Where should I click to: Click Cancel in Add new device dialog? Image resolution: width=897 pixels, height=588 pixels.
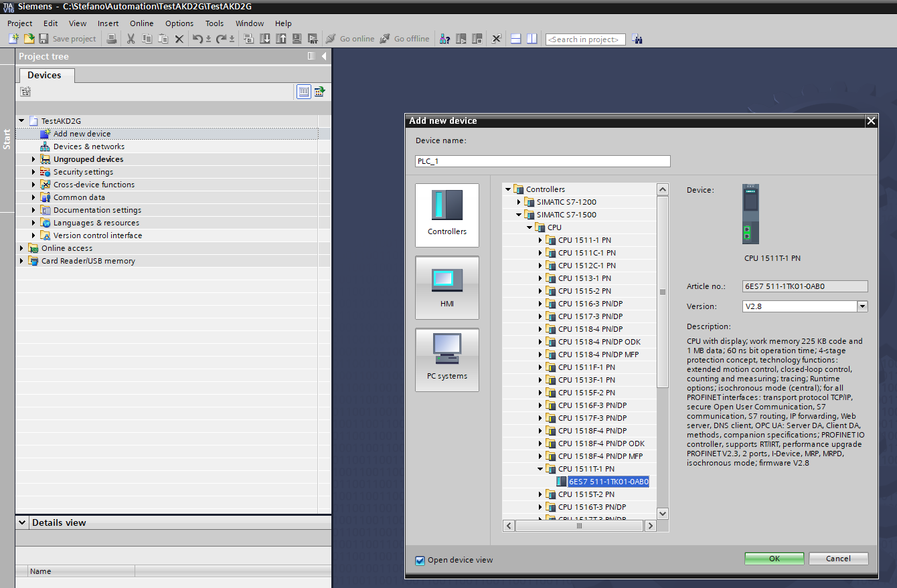click(839, 559)
